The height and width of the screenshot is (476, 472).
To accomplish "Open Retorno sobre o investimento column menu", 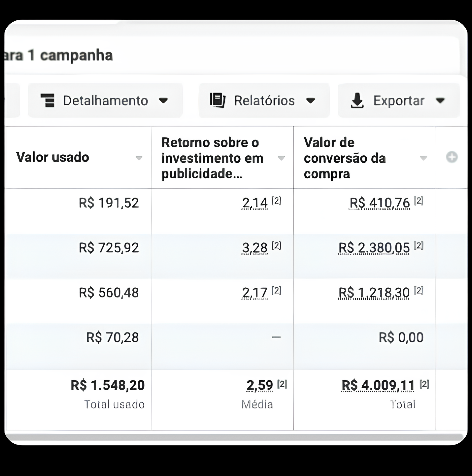I will coord(281,158).
